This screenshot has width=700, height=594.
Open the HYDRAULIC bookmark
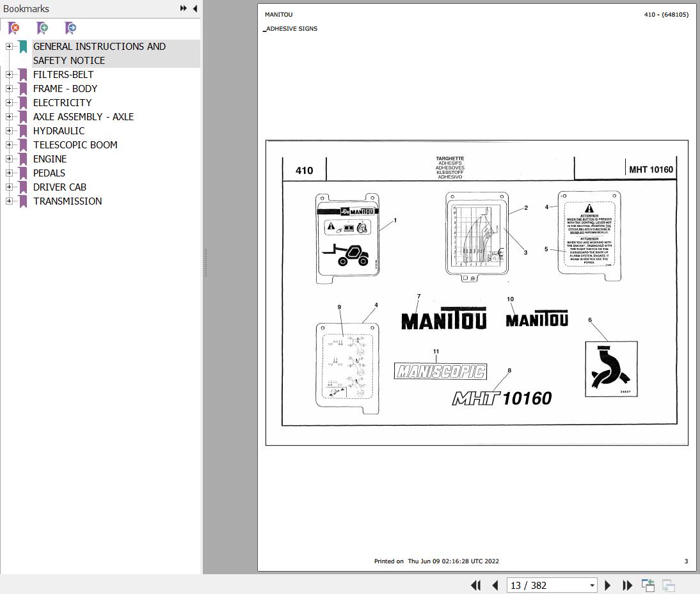[x=58, y=130]
